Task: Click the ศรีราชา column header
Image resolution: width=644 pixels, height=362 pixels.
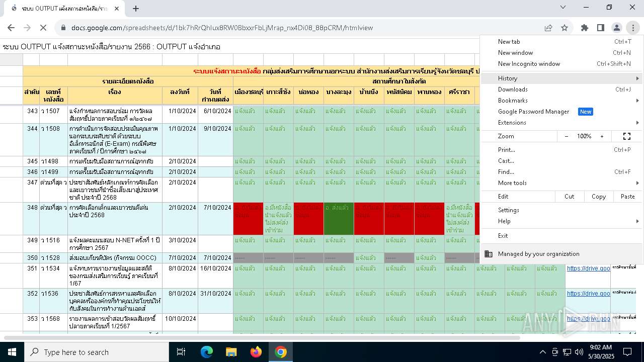Action: [459, 96]
